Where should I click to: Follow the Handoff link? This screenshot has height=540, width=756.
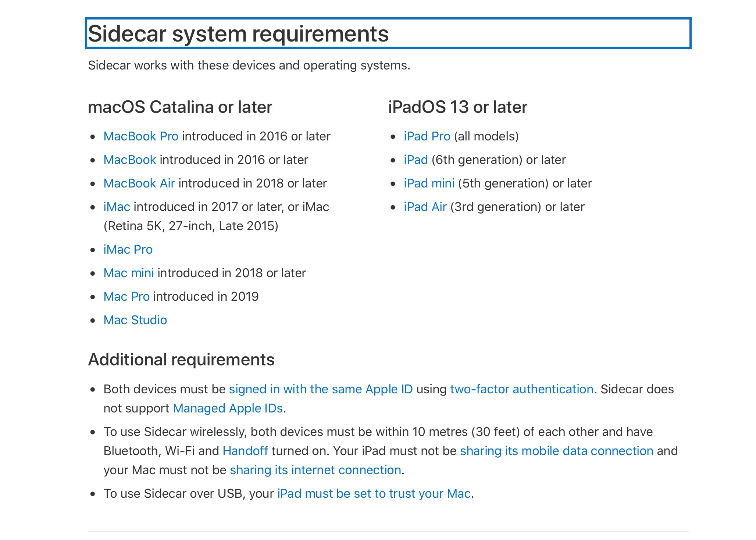coord(245,451)
